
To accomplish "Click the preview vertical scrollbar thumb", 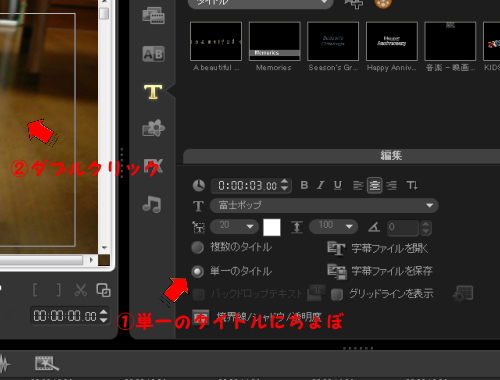I will 104,13.
